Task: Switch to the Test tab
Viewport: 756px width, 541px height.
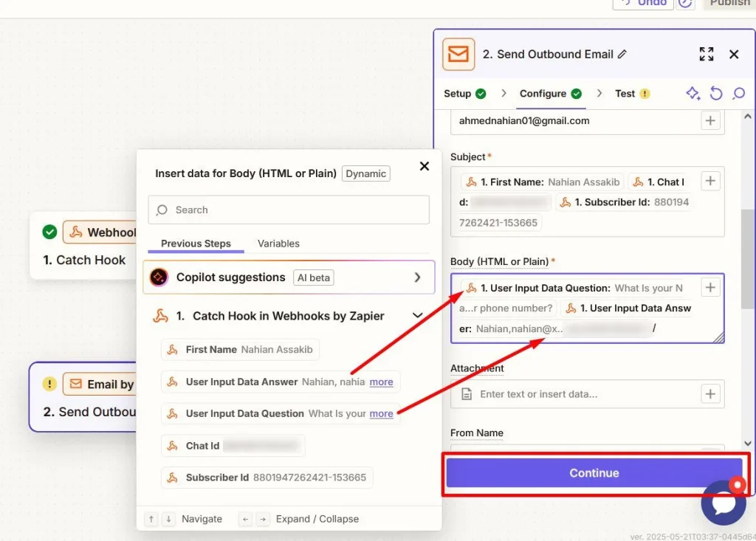Action: (x=632, y=94)
